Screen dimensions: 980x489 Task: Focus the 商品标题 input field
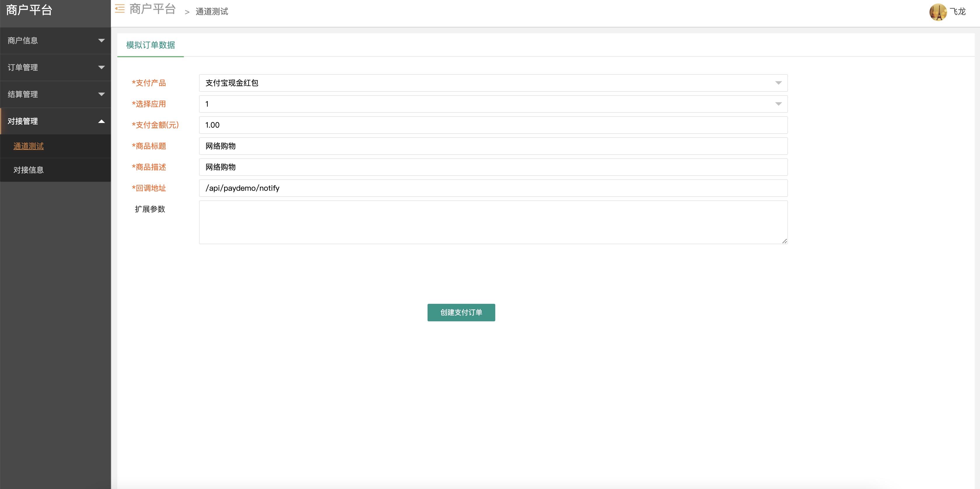point(493,146)
